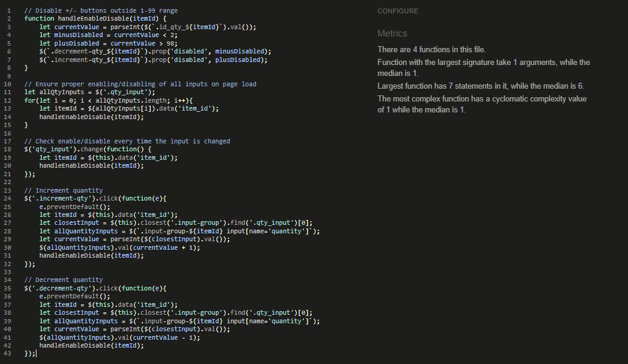Click the line "$('.decrement-qty').click(function(e){"
Screen dimensions: 628x364
coord(95,288)
